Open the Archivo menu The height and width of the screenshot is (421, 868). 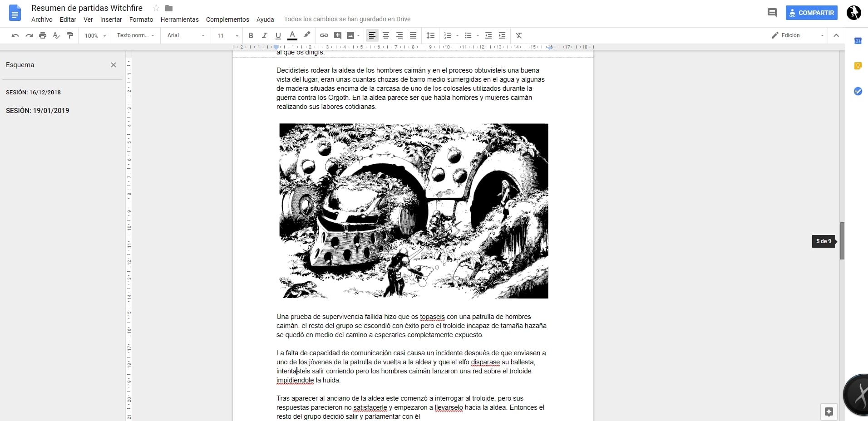coord(42,20)
